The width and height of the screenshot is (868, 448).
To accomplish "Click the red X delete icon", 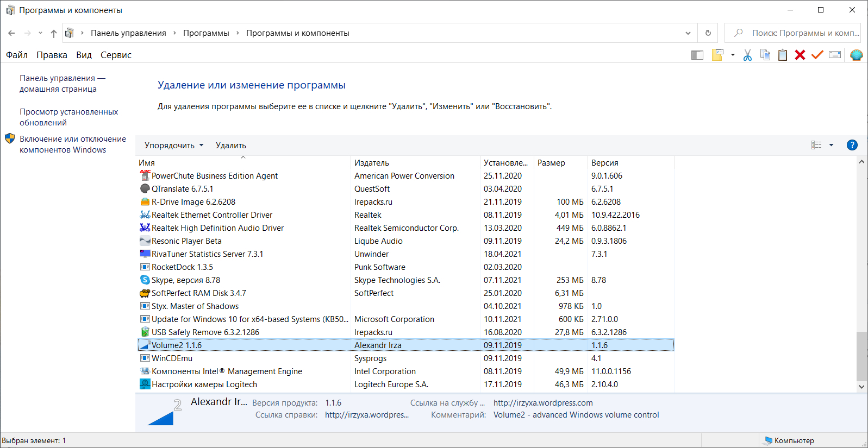I will [x=800, y=55].
